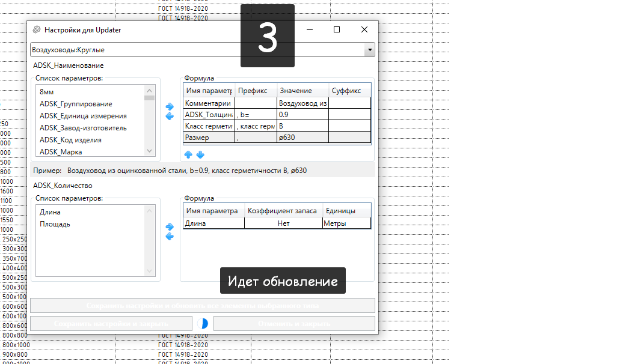Add selected parameter to name formula (right arrow)
This screenshot has width=617, height=364.
click(x=170, y=106)
